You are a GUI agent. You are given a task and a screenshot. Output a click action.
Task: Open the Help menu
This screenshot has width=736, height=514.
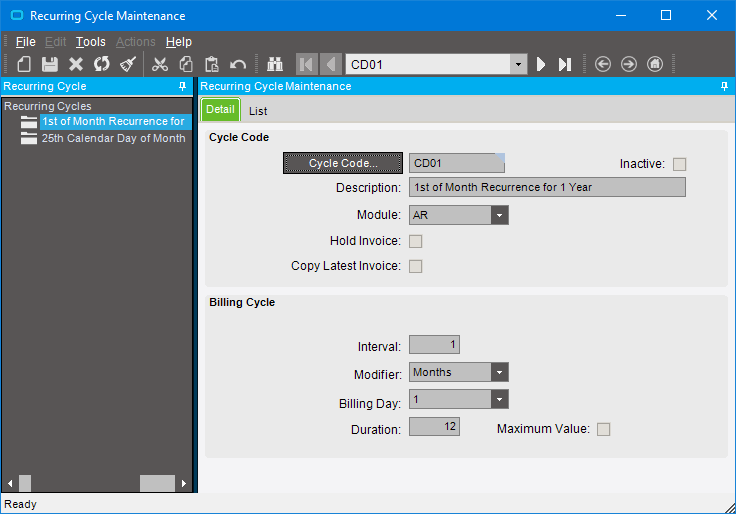(179, 42)
